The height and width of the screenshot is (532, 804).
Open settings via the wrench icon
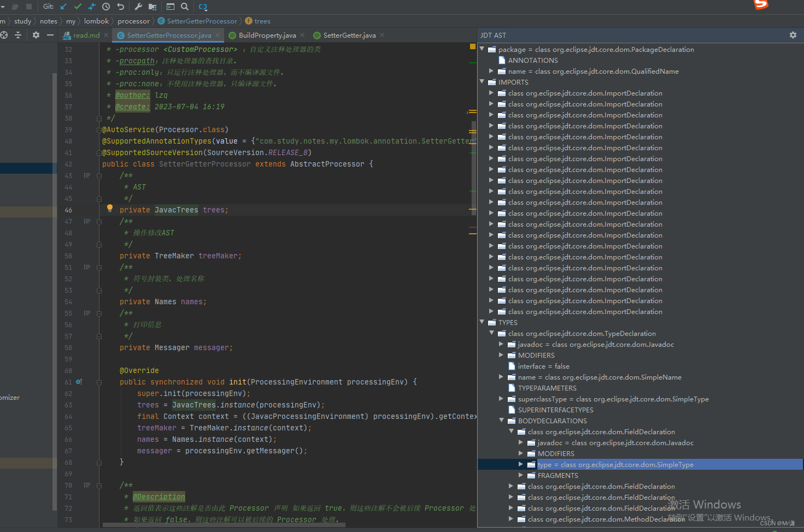[x=138, y=7]
